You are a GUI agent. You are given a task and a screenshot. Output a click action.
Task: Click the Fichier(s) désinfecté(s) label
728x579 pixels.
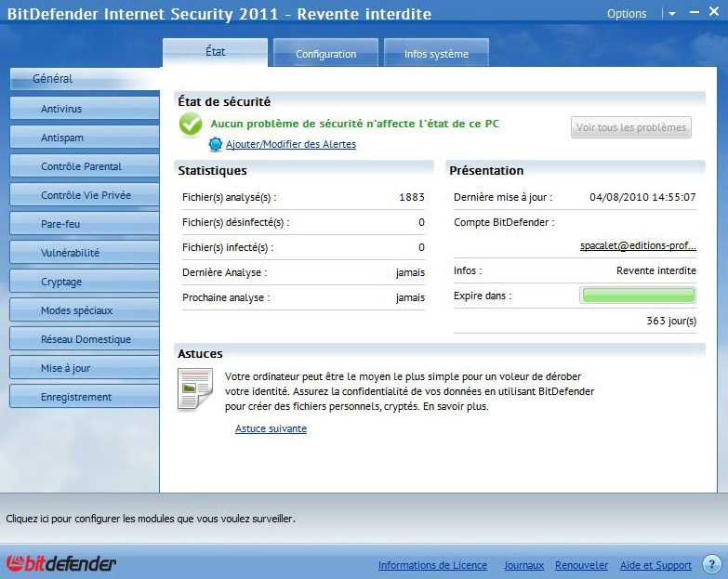235,223
